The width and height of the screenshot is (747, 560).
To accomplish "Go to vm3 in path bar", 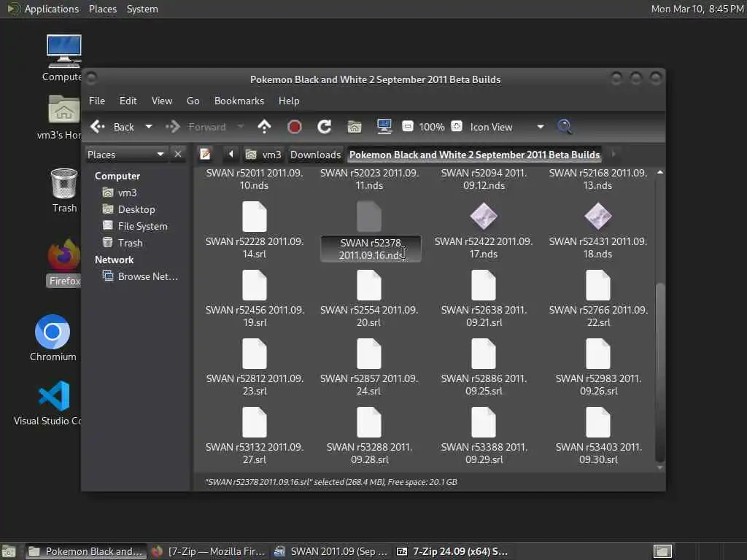I will tap(263, 155).
